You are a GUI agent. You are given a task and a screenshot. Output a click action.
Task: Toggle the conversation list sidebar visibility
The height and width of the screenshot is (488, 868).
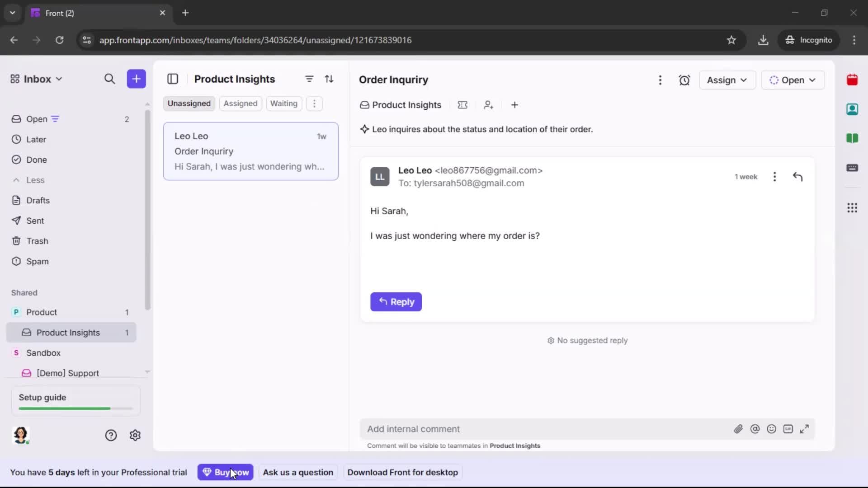(173, 79)
